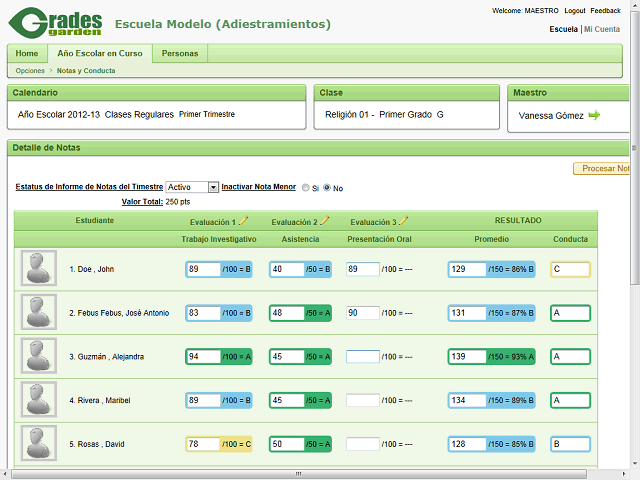Image resolution: width=640 pixels, height=480 pixels.
Task: Open the Home tab
Action: [27, 54]
